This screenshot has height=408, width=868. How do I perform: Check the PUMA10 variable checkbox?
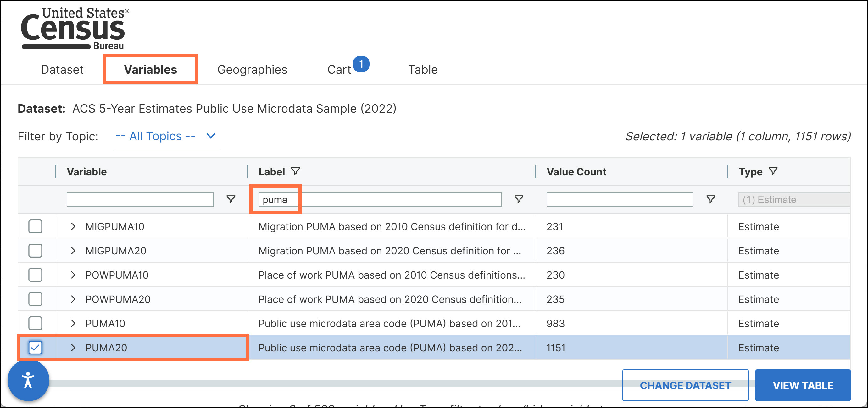click(35, 323)
